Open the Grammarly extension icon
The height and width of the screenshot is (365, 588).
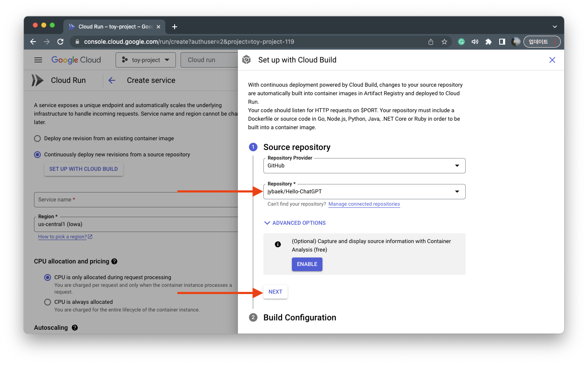(x=461, y=42)
